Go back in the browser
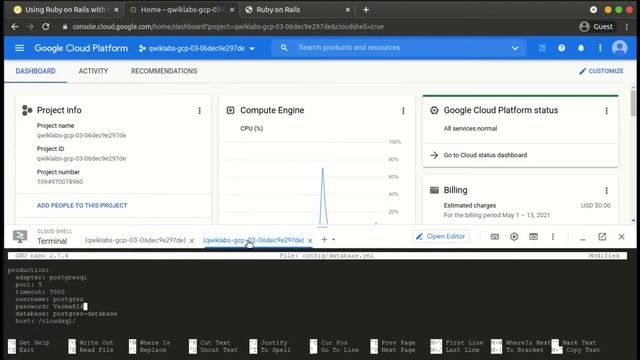Viewport: 640px width, 360px height. tap(15, 27)
